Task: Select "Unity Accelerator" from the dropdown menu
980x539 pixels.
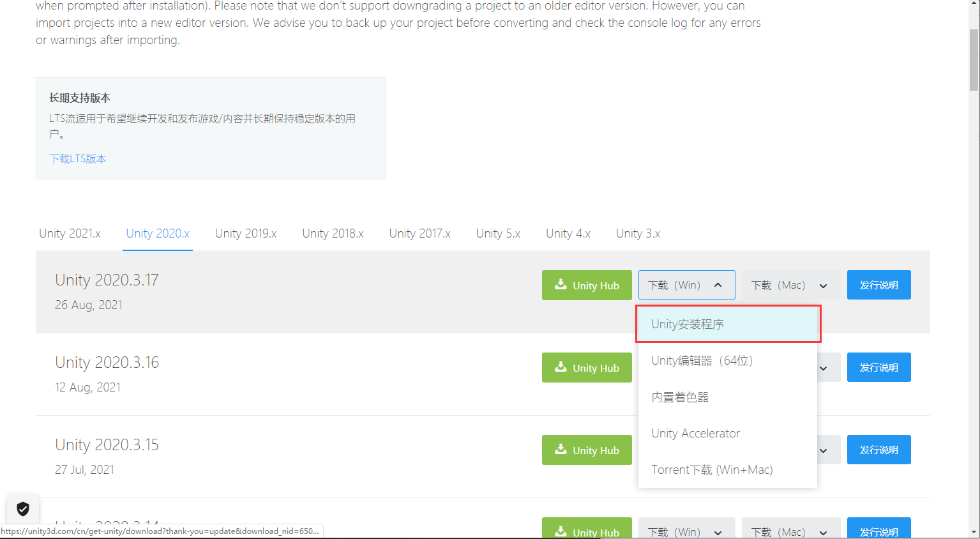Action: coord(695,433)
